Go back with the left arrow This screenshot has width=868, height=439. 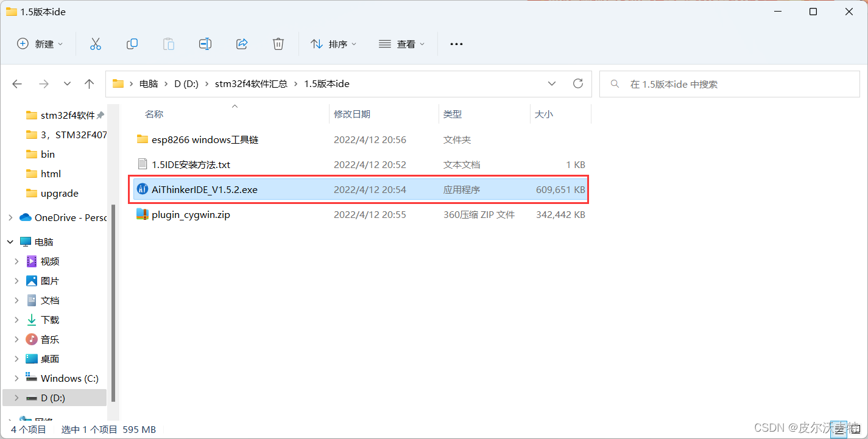point(17,84)
